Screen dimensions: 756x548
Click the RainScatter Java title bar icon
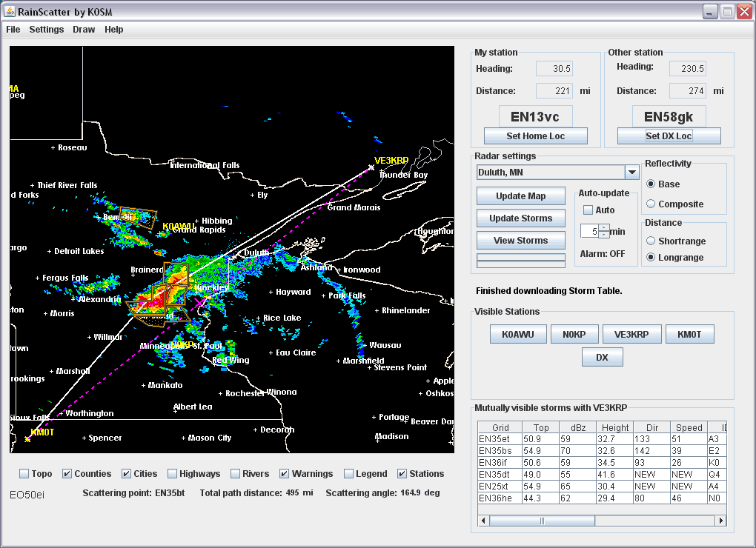coord(10,12)
